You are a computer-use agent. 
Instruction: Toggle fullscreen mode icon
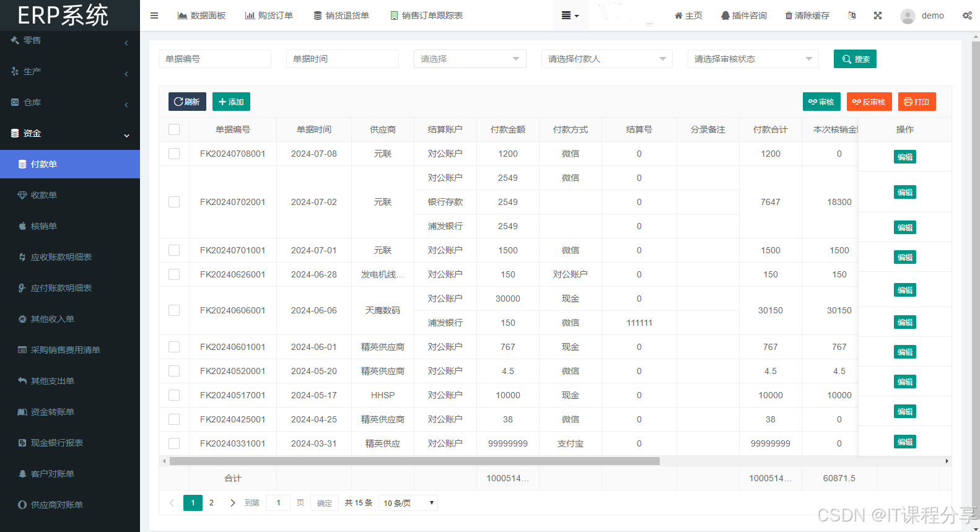pyautogui.click(x=878, y=15)
